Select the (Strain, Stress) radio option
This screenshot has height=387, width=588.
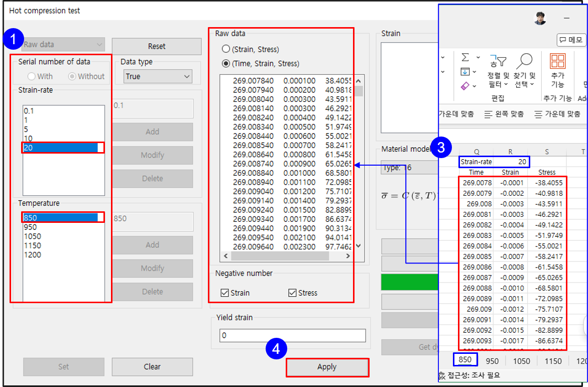pos(251,49)
